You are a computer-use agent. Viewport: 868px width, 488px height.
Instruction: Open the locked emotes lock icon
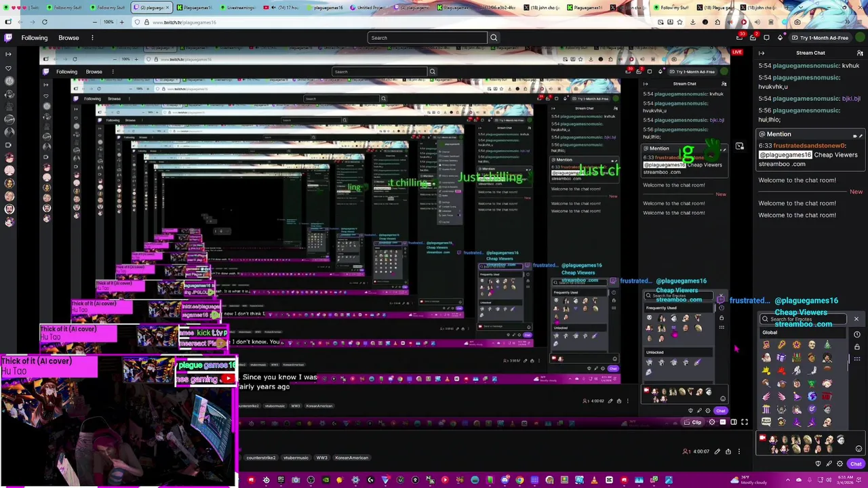(x=857, y=346)
